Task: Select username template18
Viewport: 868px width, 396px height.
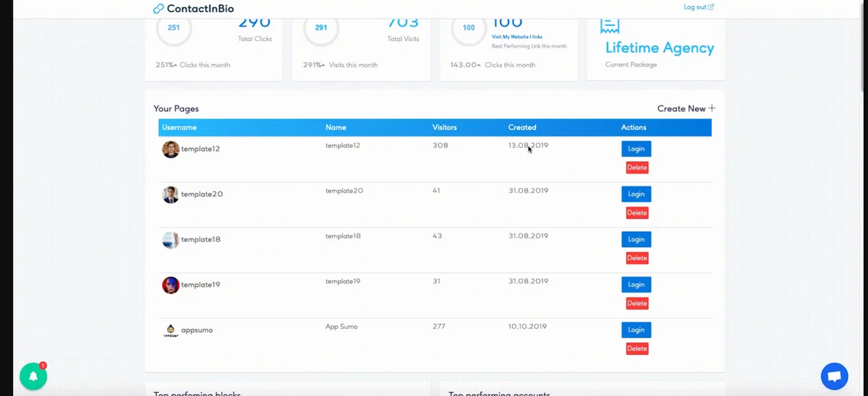Action: pyautogui.click(x=200, y=240)
